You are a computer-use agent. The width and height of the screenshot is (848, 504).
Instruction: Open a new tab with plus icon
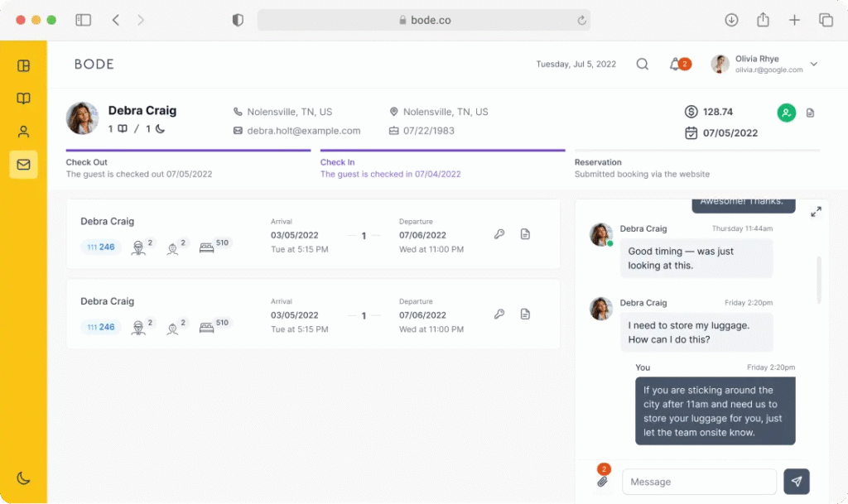pyautogui.click(x=794, y=20)
